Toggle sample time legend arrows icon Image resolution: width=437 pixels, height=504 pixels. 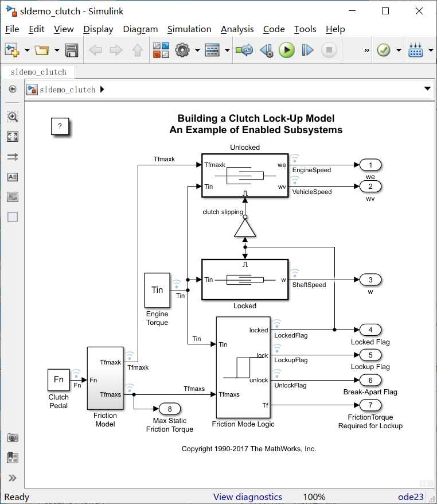click(x=13, y=157)
